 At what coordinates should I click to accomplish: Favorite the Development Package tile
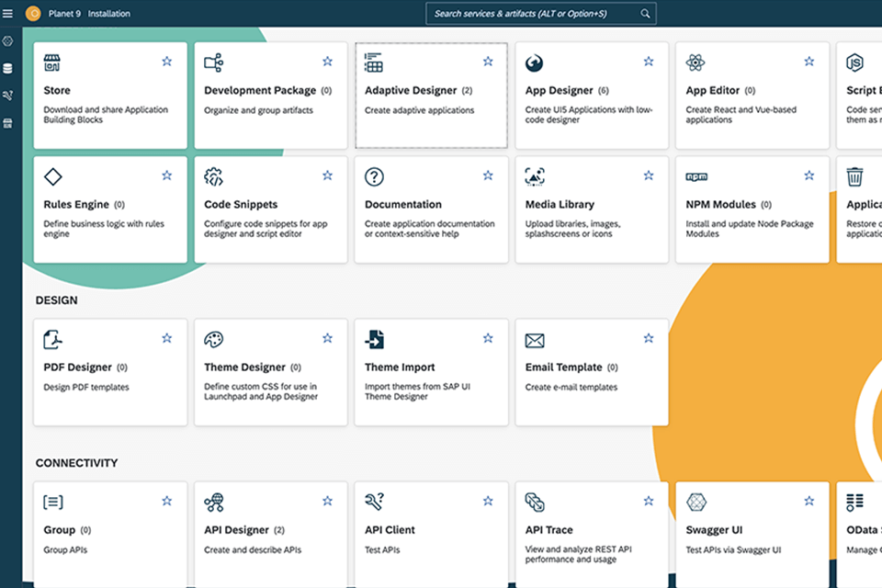pyautogui.click(x=327, y=62)
